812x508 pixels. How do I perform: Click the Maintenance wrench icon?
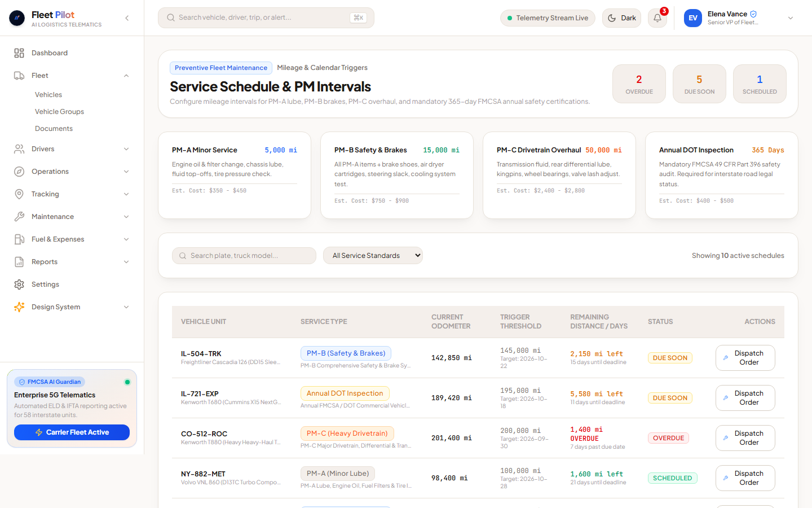tap(19, 217)
